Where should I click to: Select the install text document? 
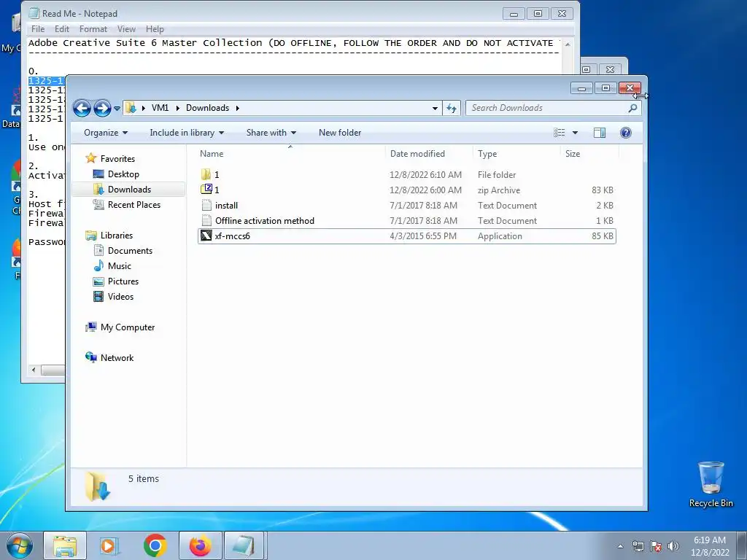(x=407, y=205)
